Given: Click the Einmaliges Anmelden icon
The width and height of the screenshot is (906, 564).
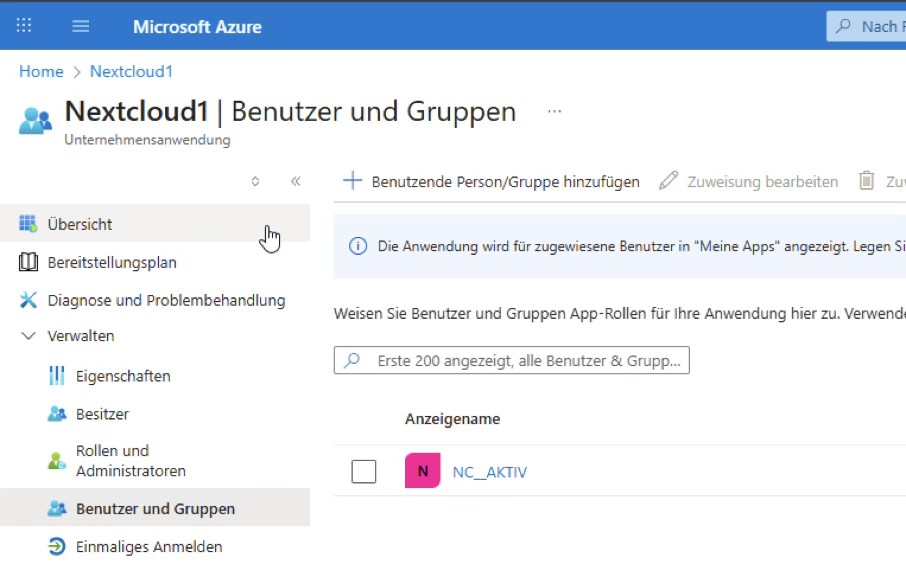Looking at the screenshot, I should pos(57,547).
